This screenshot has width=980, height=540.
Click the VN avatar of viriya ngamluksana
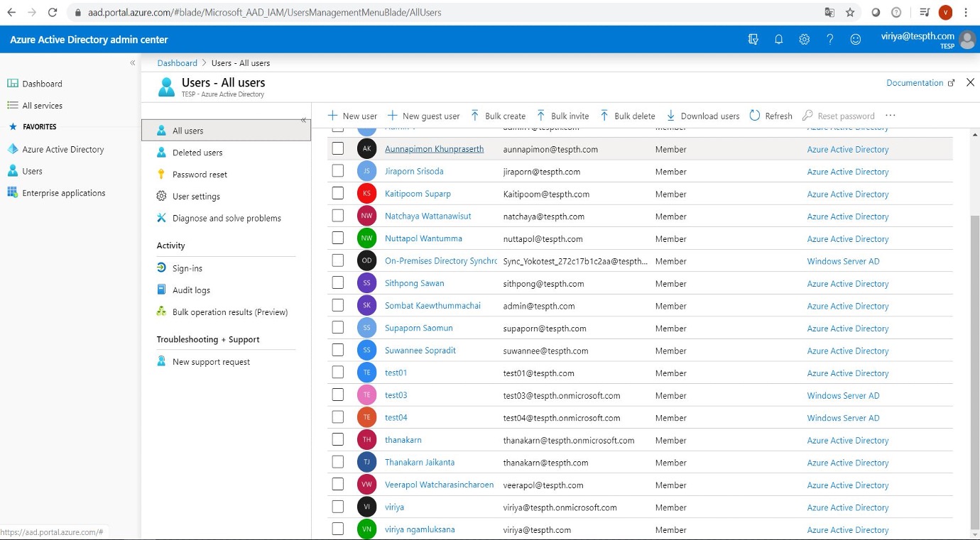tap(366, 529)
